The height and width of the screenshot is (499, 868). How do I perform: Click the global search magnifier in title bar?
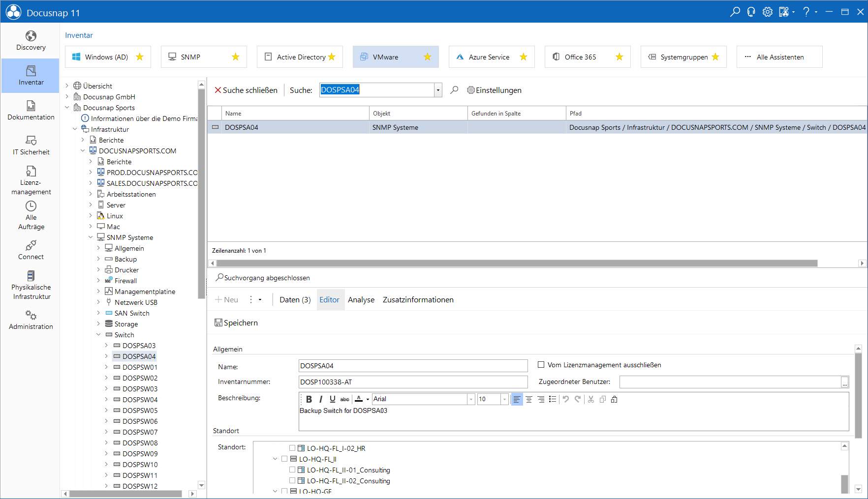pos(735,12)
